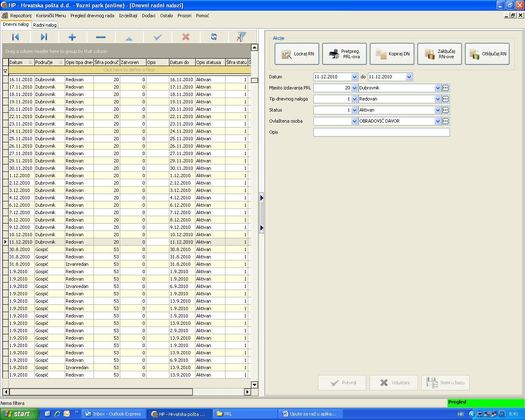Open ellipsis button next to Dubrovnik field

[446, 88]
